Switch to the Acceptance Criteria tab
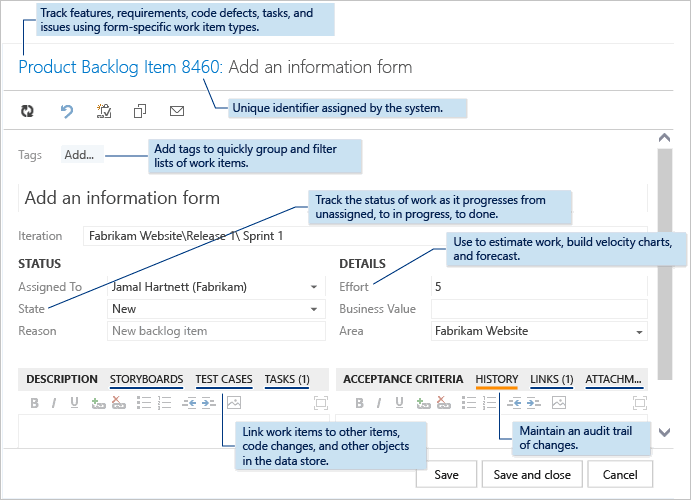This screenshot has height=500, width=691. [x=403, y=379]
